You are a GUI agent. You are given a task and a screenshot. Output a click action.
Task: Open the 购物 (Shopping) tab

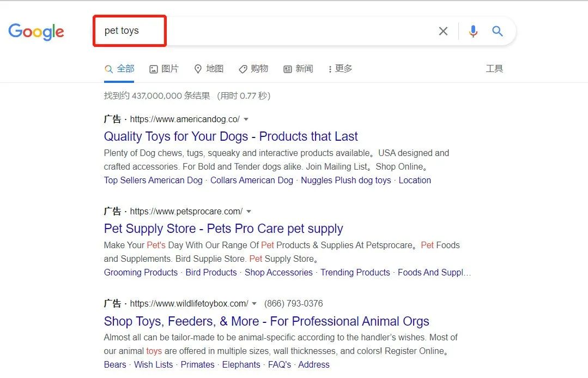253,69
